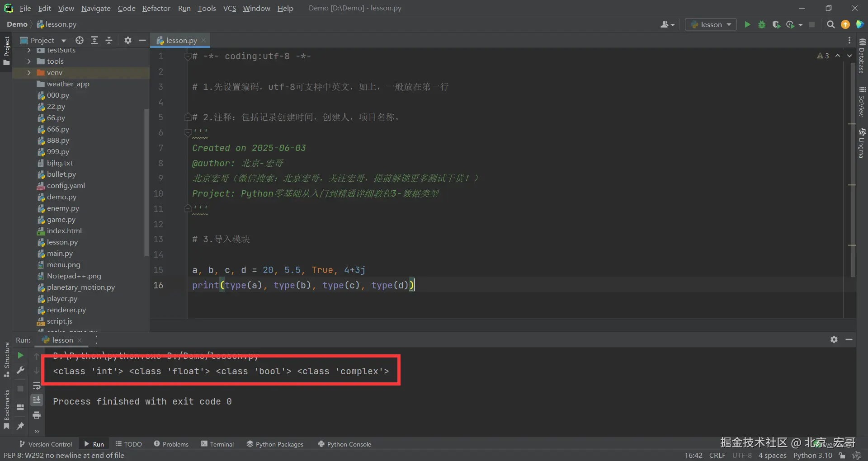Toggle read-only lock in status bar
Screen dimensions: 868x461
(842, 456)
